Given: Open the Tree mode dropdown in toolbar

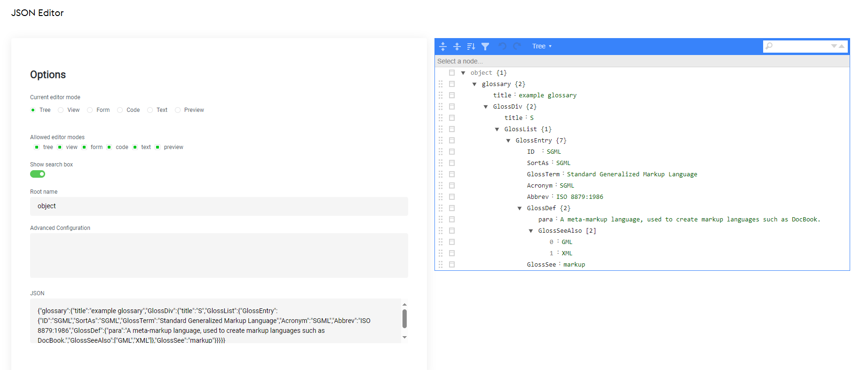Looking at the screenshot, I should pos(542,46).
